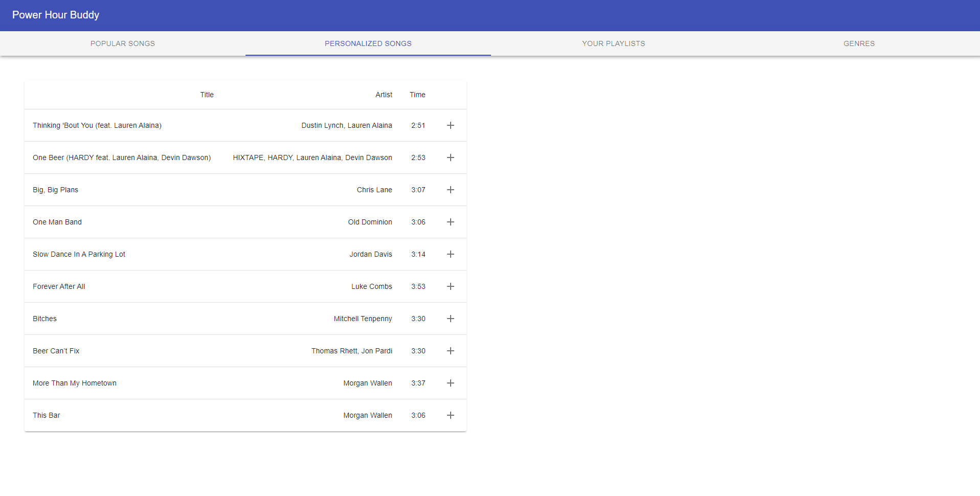Select artist name Mitchell Tenpenny
This screenshot has height=496, width=980.
point(363,319)
